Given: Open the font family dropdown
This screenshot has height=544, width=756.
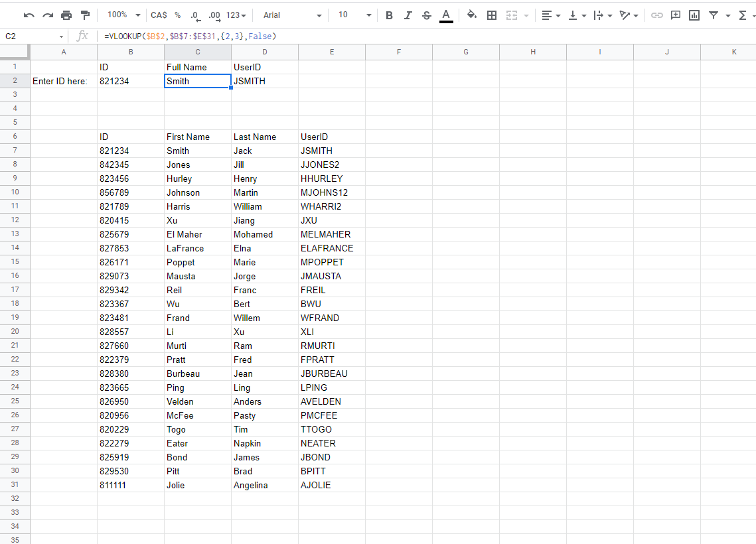Looking at the screenshot, I should [x=299, y=15].
